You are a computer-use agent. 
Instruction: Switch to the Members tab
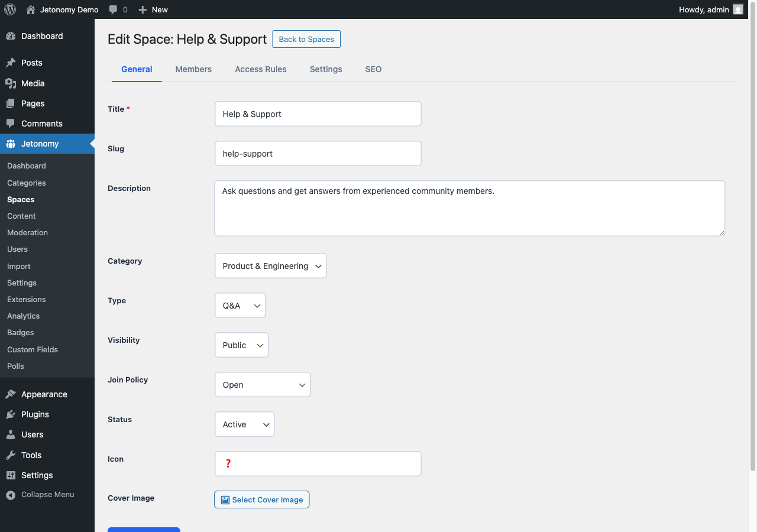click(193, 69)
